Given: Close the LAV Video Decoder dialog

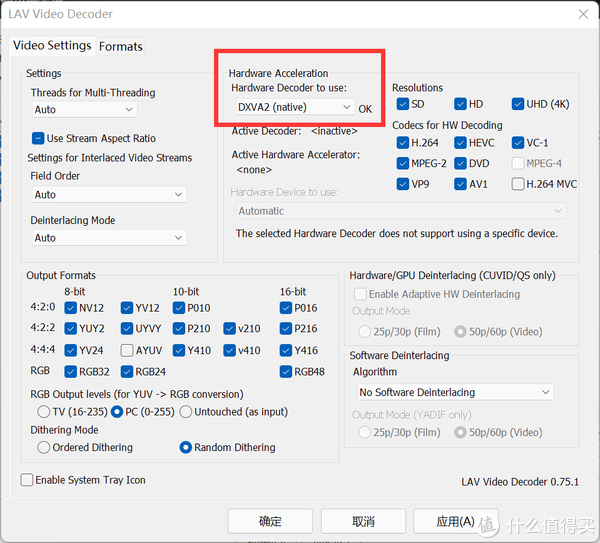Looking at the screenshot, I should click(x=582, y=14).
